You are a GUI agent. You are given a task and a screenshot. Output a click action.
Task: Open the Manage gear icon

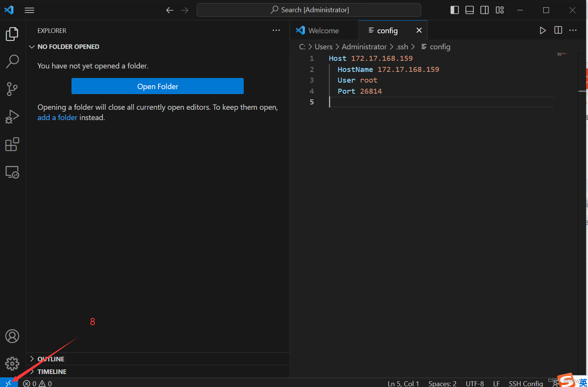click(12, 364)
